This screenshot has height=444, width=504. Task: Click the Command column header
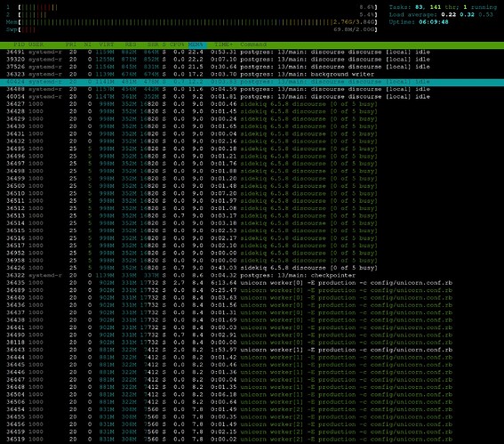pyautogui.click(x=253, y=44)
